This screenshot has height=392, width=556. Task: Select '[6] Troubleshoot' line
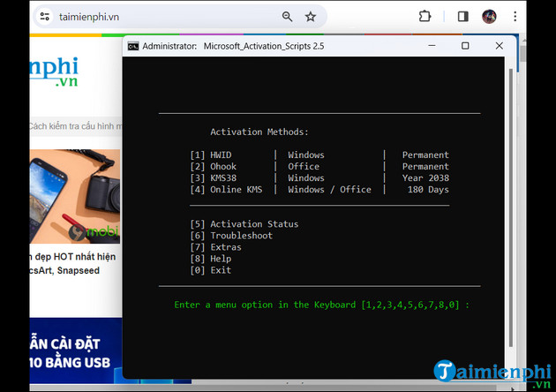(231, 236)
